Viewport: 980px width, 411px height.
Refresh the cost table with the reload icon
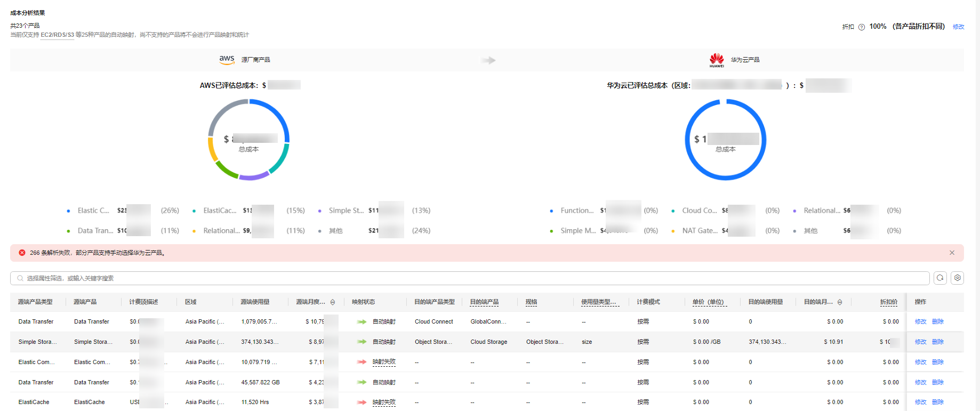click(940, 278)
